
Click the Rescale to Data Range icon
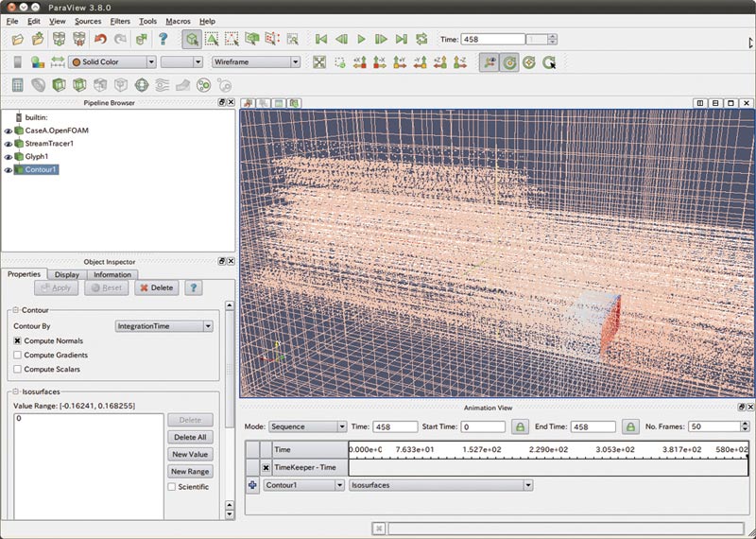58,62
